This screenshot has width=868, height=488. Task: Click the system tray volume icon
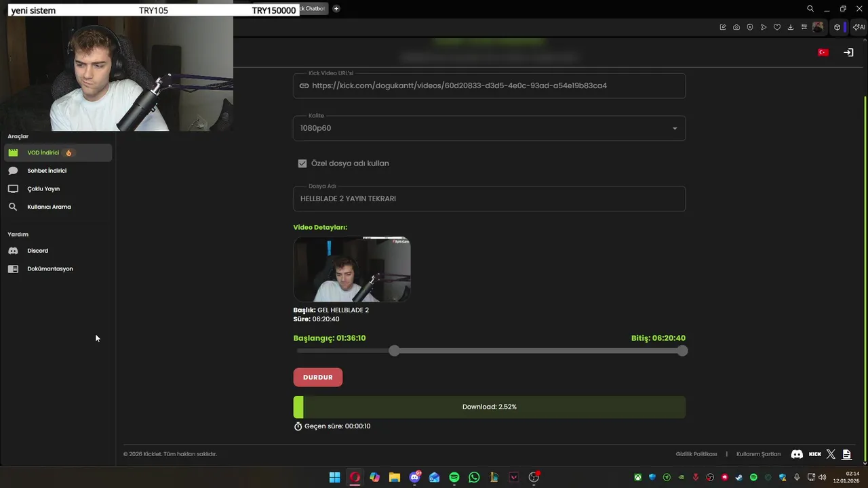pos(823,477)
